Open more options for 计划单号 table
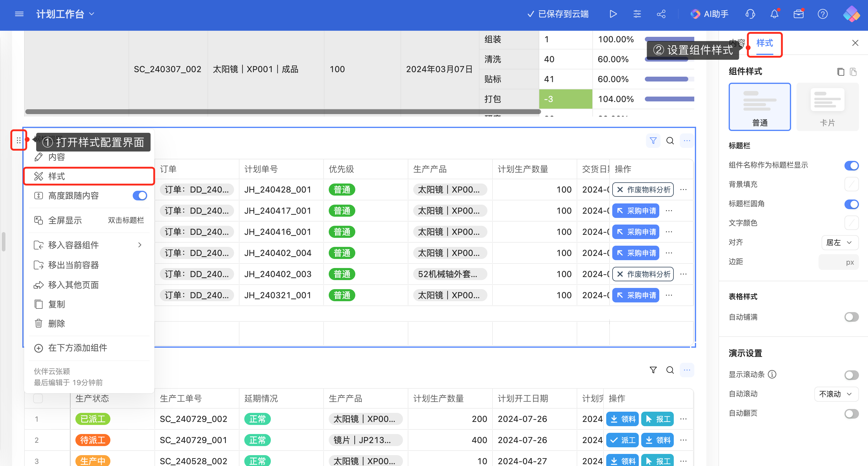 click(x=687, y=141)
